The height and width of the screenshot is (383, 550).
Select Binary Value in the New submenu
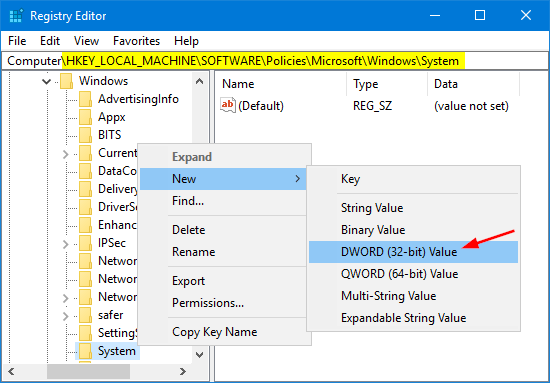tap(413, 230)
